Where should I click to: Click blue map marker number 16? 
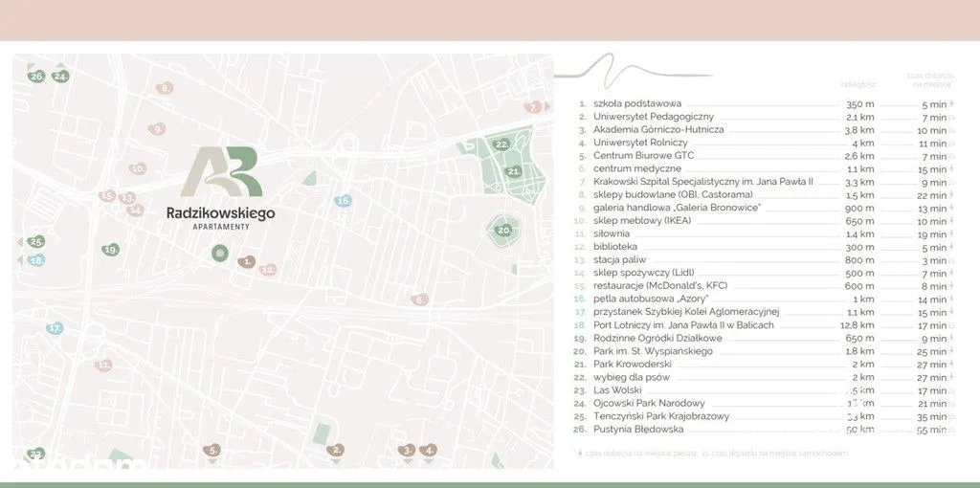pyautogui.click(x=344, y=201)
